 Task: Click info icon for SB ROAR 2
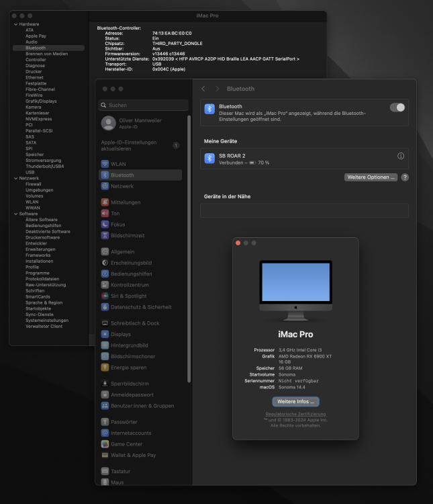click(401, 156)
